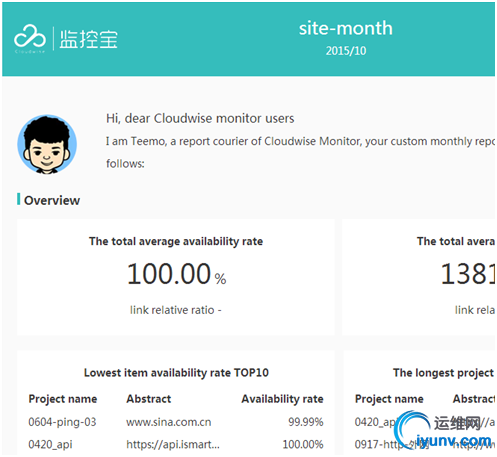Click the 2015/10 report date
The width and height of the screenshot is (497, 457).
pyautogui.click(x=346, y=51)
